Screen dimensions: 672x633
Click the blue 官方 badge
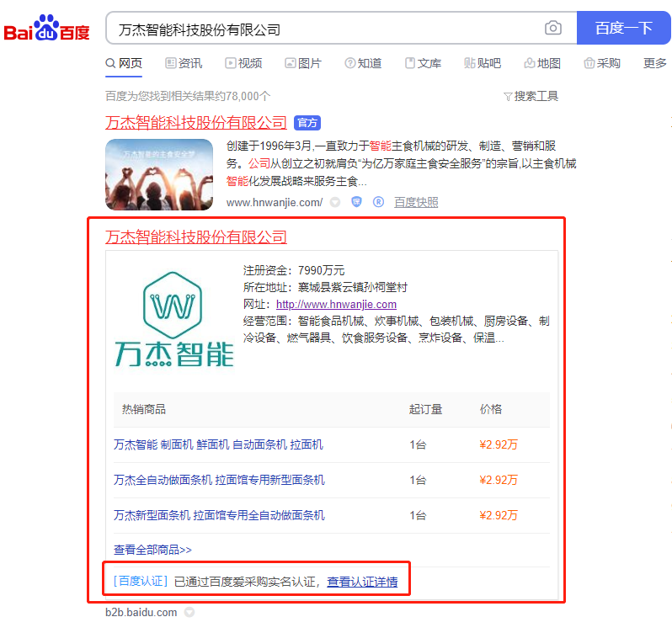[x=307, y=123]
